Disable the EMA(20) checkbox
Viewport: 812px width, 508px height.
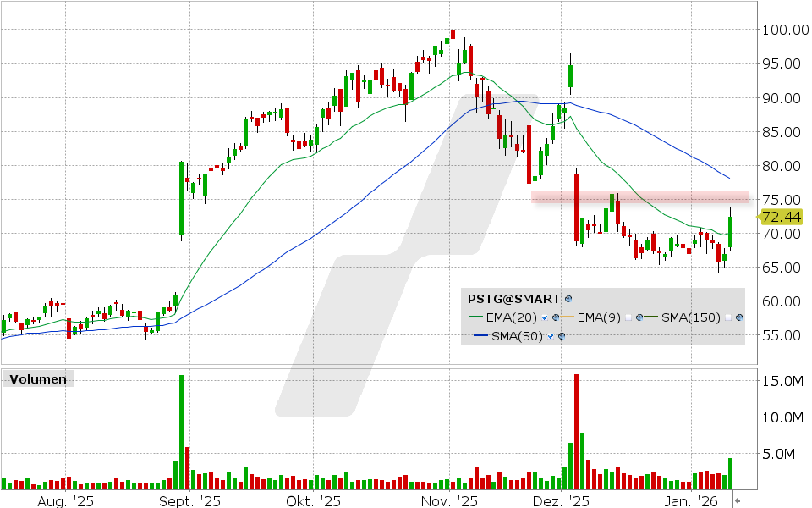pos(544,317)
